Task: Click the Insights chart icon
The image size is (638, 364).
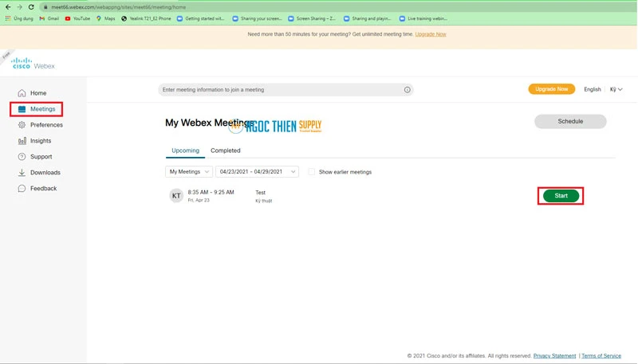Action: (22, 140)
